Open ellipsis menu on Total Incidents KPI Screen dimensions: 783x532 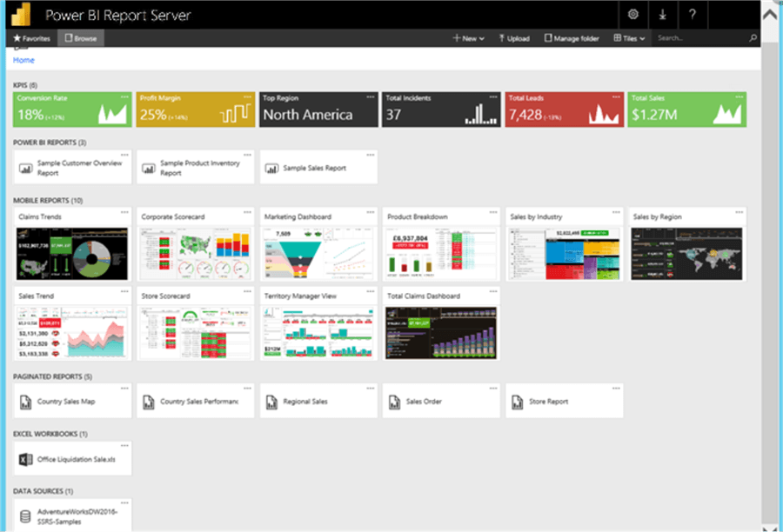click(493, 96)
